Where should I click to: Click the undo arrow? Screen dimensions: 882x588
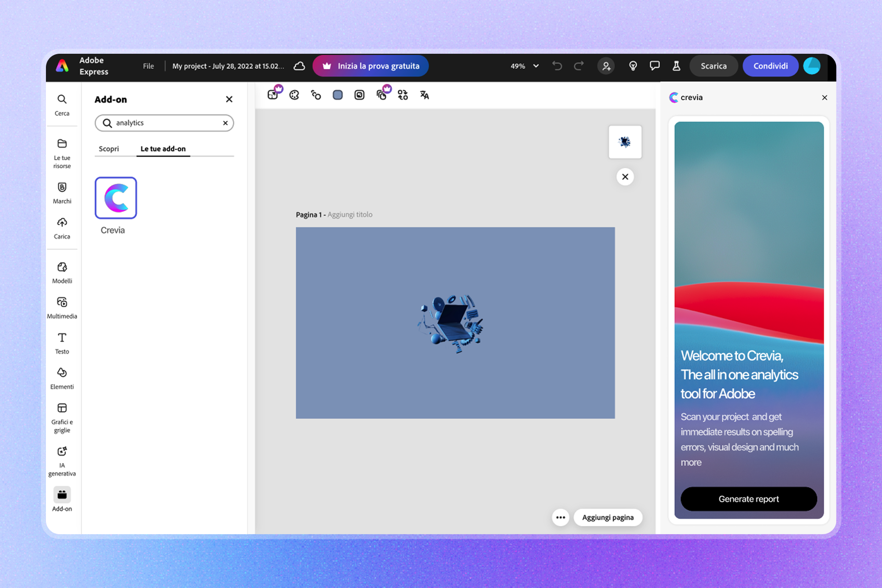point(557,66)
